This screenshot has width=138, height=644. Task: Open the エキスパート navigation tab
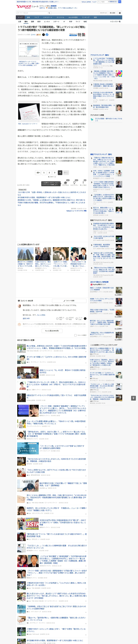(48, 17)
